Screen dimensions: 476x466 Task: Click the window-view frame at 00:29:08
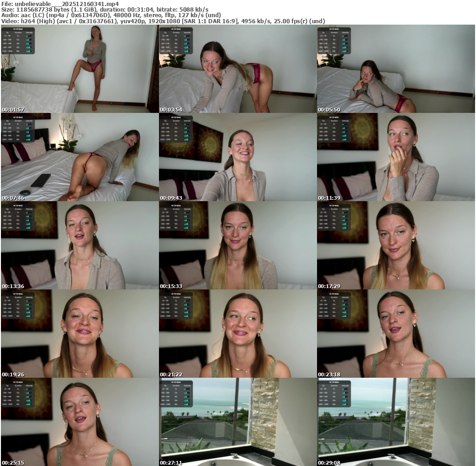(x=396, y=422)
